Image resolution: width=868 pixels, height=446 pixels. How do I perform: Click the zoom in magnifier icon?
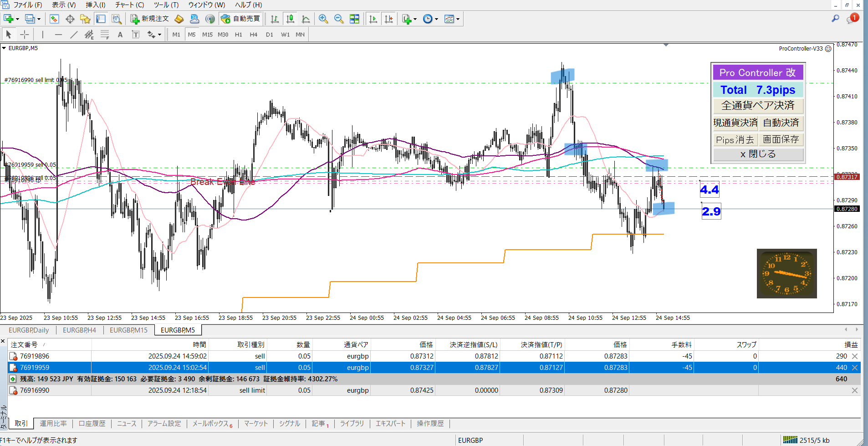pyautogui.click(x=323, y=19)
